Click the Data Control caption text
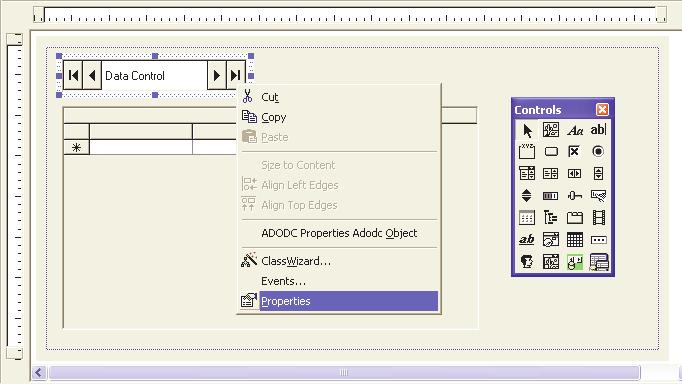The height and width of the screenshot is (384, 682). pos(135,76)
